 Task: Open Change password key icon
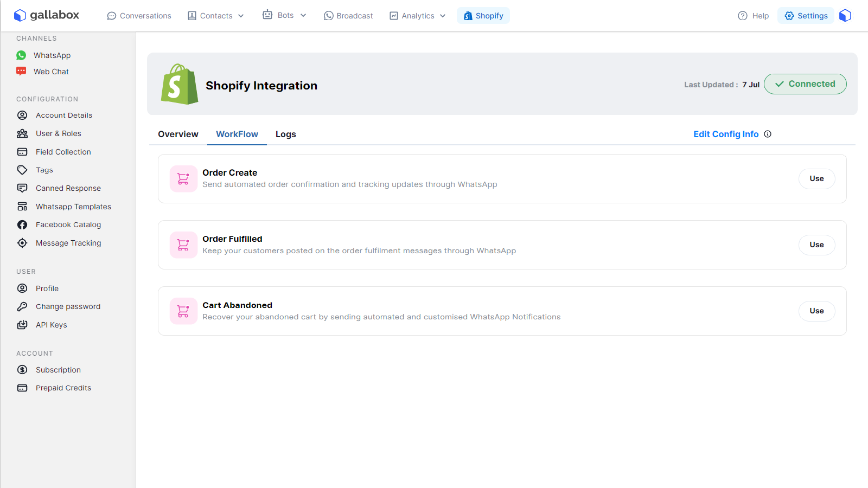pyautogui.click(x=22, y=306)
